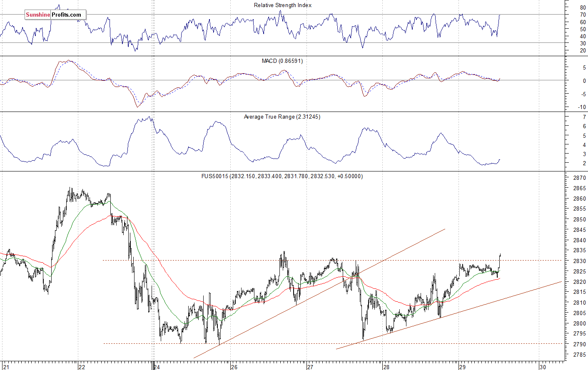
Task: Click the 2870 price axis value
Action: tap(579, 178)
